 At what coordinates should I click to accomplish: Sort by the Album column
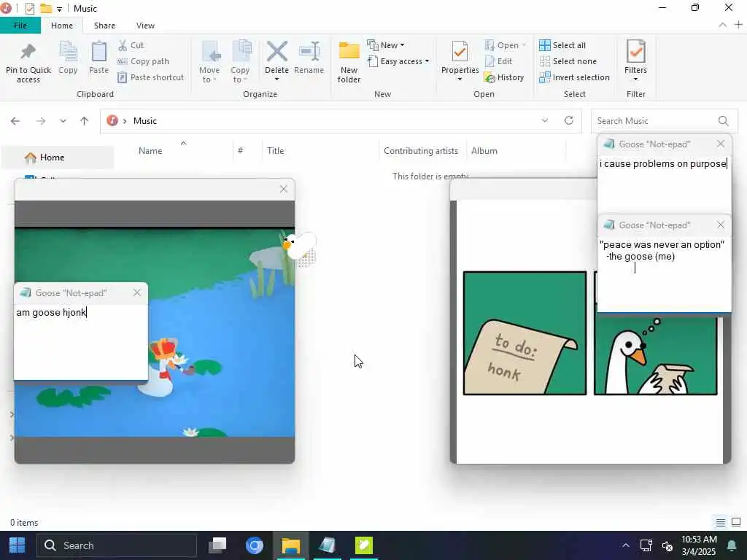pos(484,151)
